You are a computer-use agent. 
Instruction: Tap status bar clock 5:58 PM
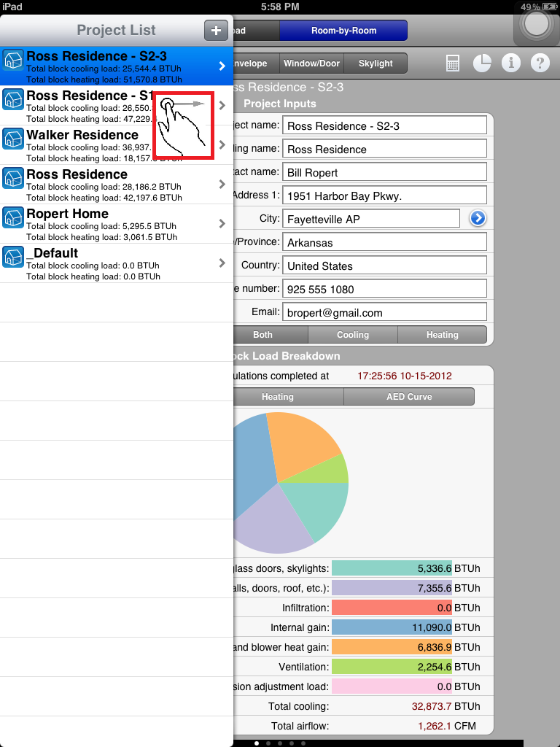(x=280, y=7)
